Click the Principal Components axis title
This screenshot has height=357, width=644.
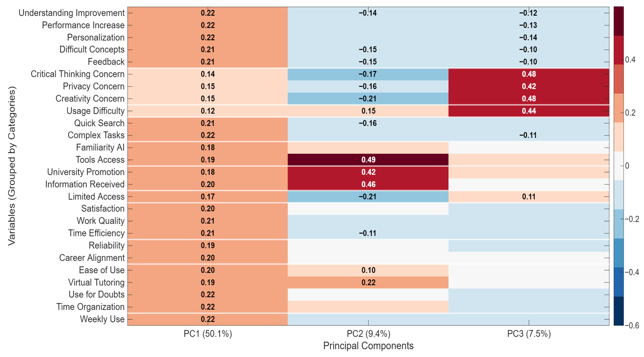pos(368,346)
